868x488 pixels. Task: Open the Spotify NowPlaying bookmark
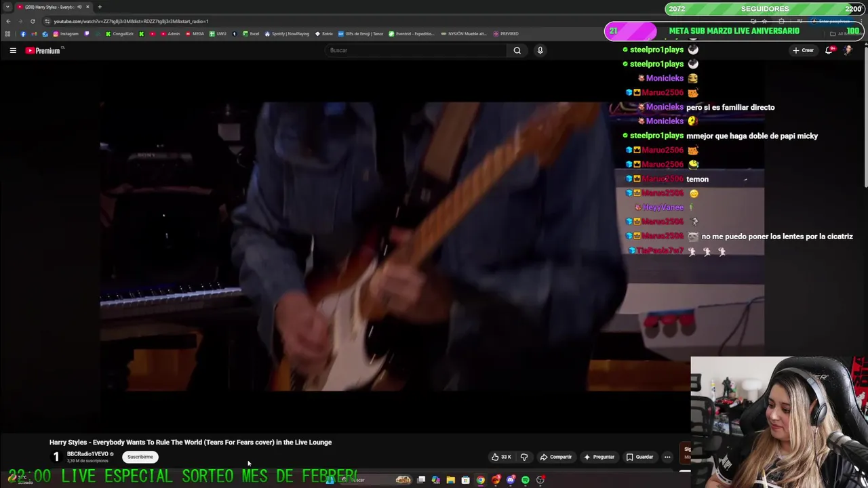[x=287, y=34]
